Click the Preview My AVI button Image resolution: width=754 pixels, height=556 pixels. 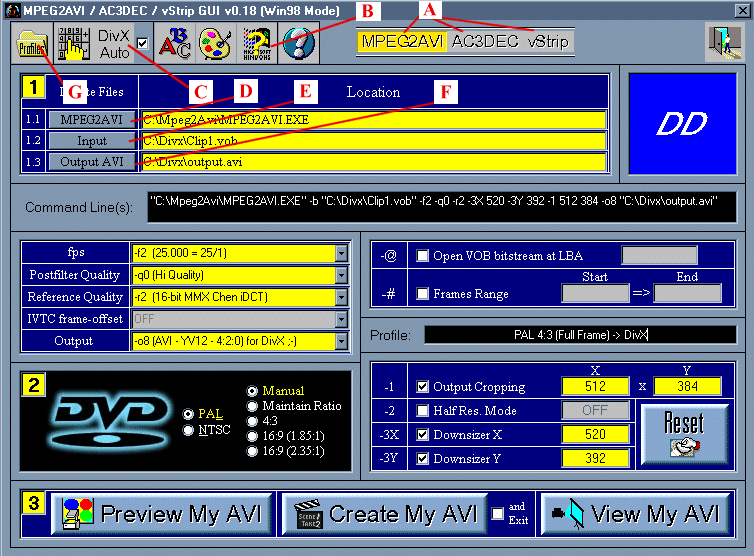coord(162,514)
